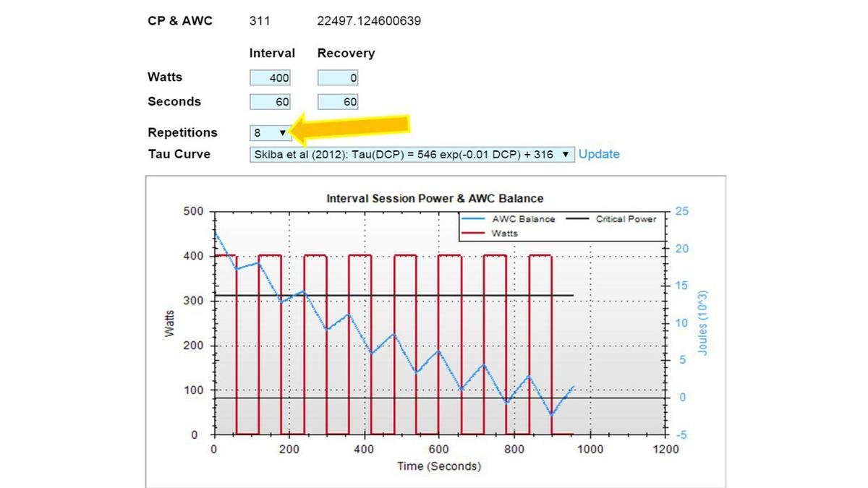The image size is (868, 488).
Task: Expand the Tau Curve formula dropdown
Action: pos(412,155)
